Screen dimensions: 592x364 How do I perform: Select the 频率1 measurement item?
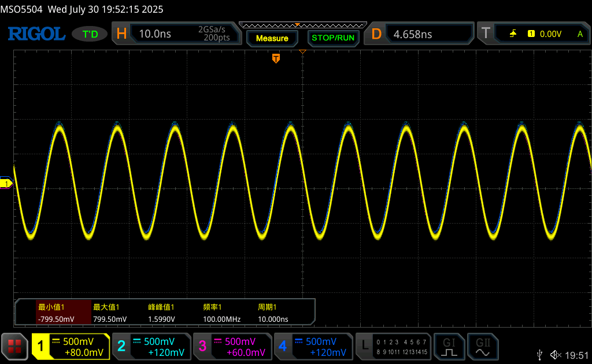212,307
